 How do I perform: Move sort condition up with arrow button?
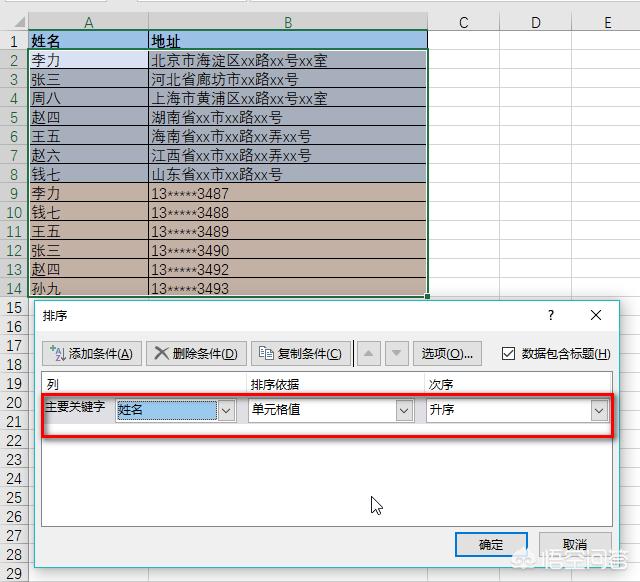[369, 353]
